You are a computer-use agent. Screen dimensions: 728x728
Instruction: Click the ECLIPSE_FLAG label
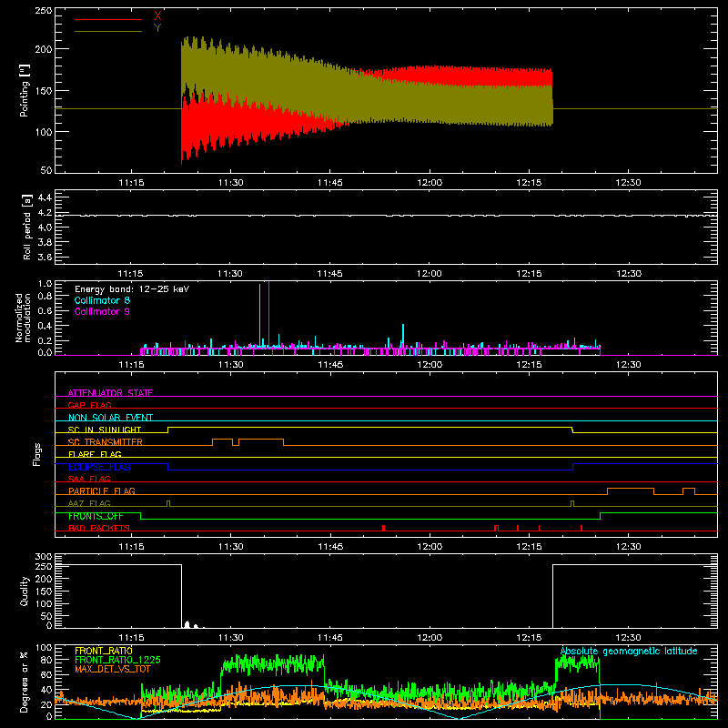pos(99,467)
